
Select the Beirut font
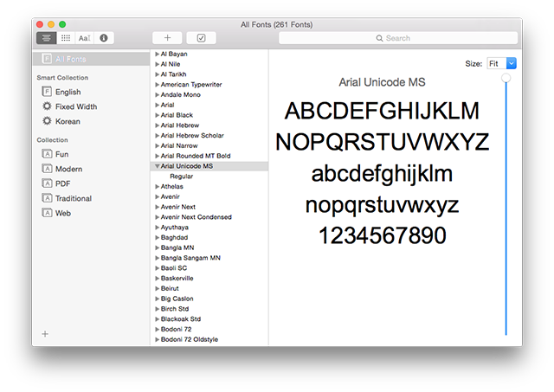point(209,288)
